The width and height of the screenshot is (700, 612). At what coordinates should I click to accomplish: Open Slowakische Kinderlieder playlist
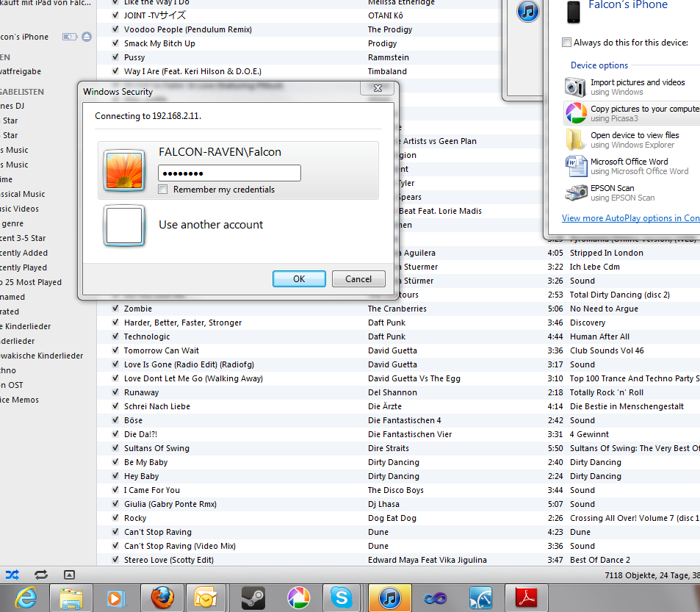click(42, 356)
